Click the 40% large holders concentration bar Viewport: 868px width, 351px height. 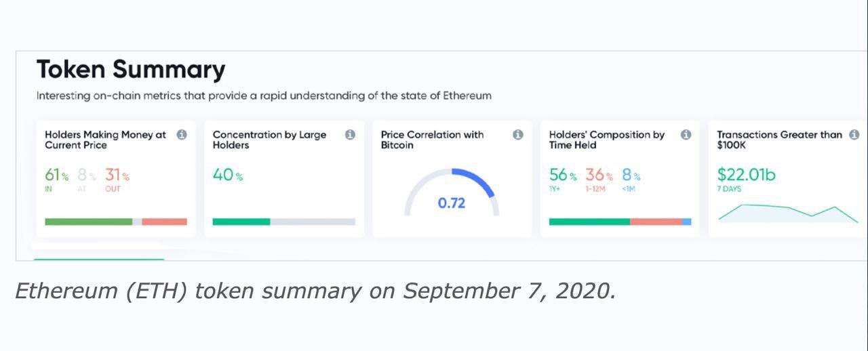pos(241,222)
